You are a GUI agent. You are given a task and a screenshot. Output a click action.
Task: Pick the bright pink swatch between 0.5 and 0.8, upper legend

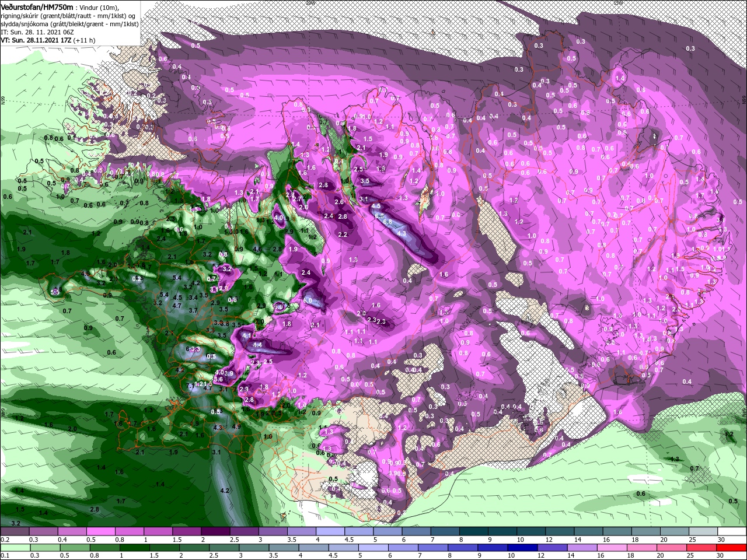click(x=100, y=532)
